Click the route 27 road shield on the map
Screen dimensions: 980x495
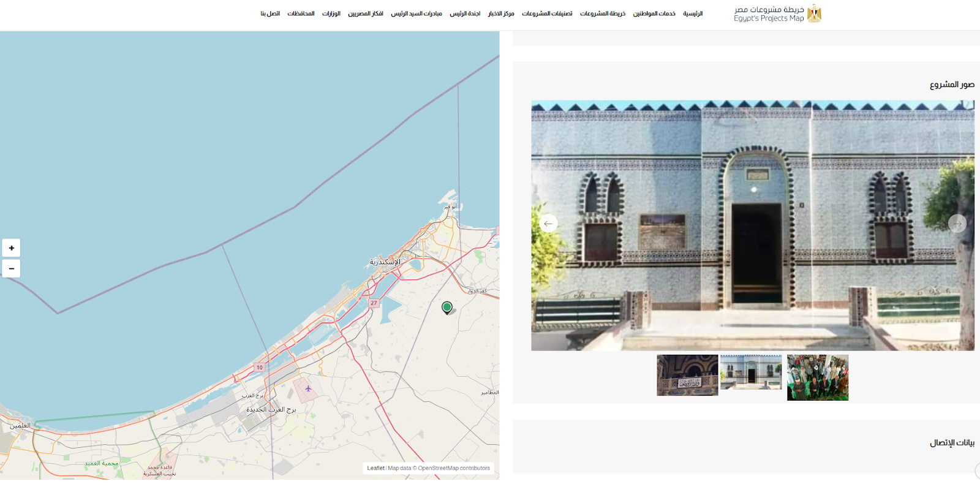[x=374, y=303]
